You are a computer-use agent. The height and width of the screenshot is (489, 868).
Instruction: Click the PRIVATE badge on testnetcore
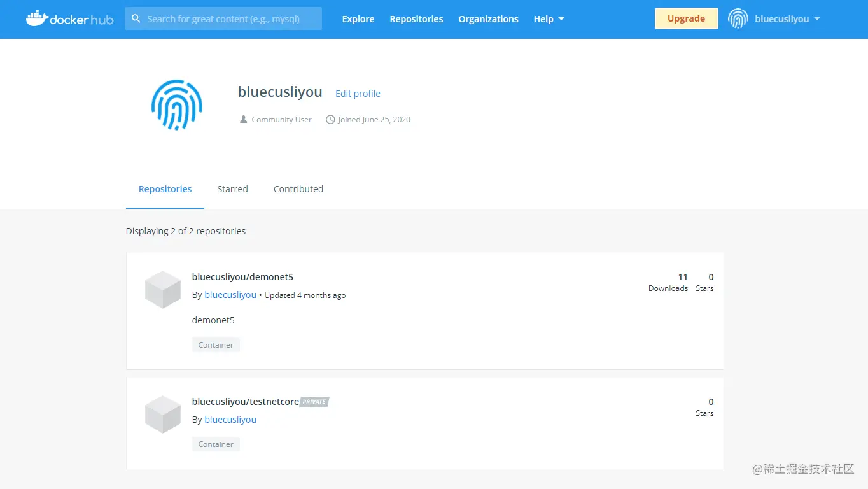[314, 402]
